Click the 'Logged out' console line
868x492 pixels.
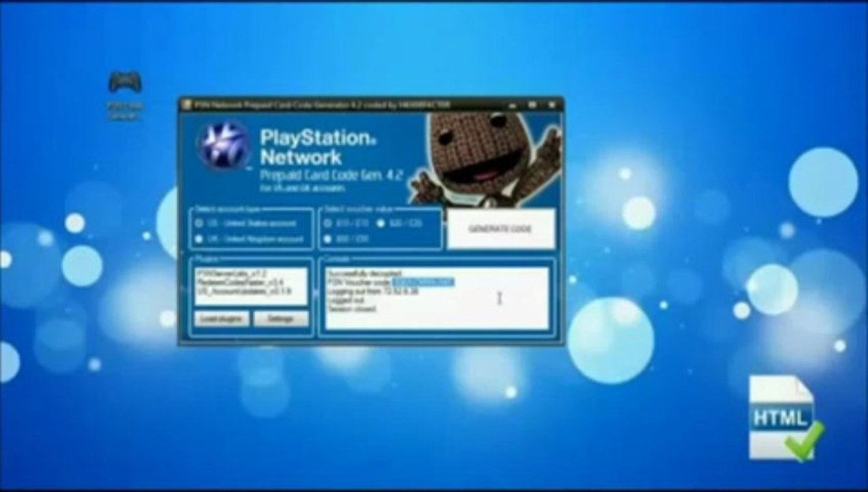pos(344,300)
